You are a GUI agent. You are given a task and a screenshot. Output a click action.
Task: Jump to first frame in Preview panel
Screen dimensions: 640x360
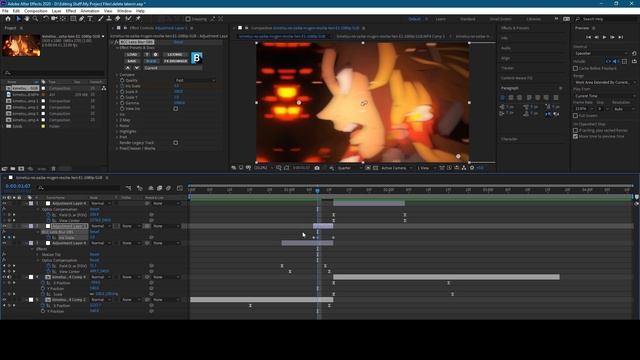tap(588, 37)
